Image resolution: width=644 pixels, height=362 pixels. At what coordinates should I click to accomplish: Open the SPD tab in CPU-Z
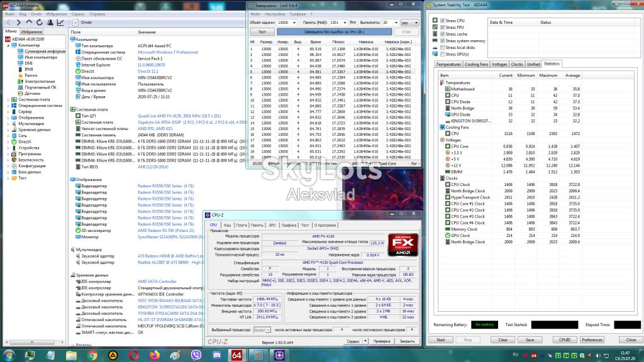272,226
